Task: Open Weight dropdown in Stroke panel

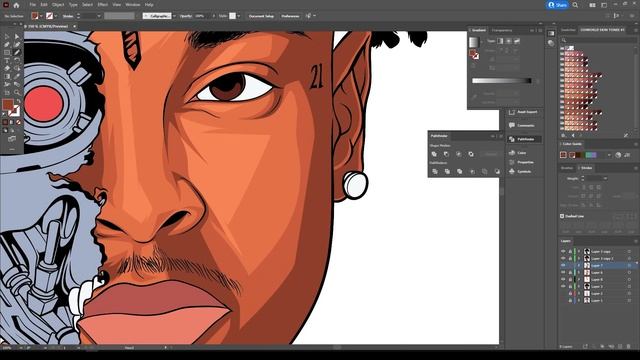Action: pyautogui.click(x=605, y=178)
